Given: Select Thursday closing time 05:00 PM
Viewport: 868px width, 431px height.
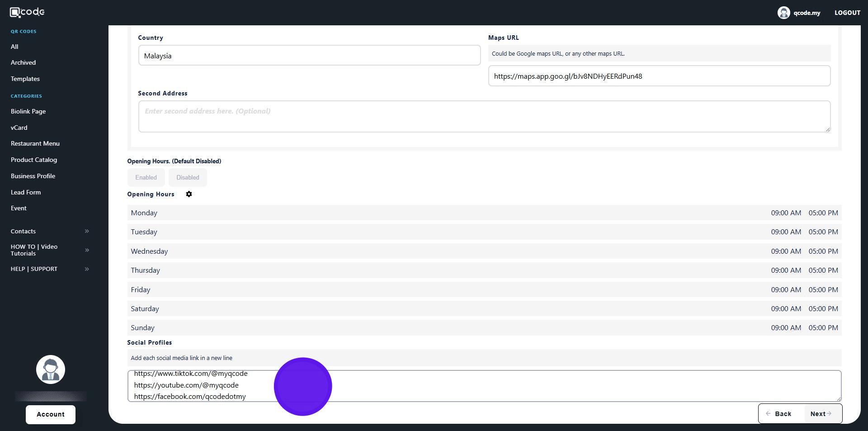Looking at the screenshot, I should tap(823, 270).
